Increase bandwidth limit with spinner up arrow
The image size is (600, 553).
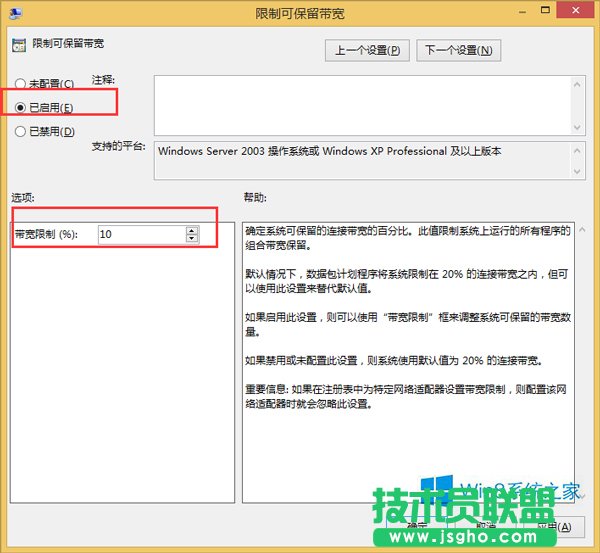pyautogui.click(x=192, y=230)
